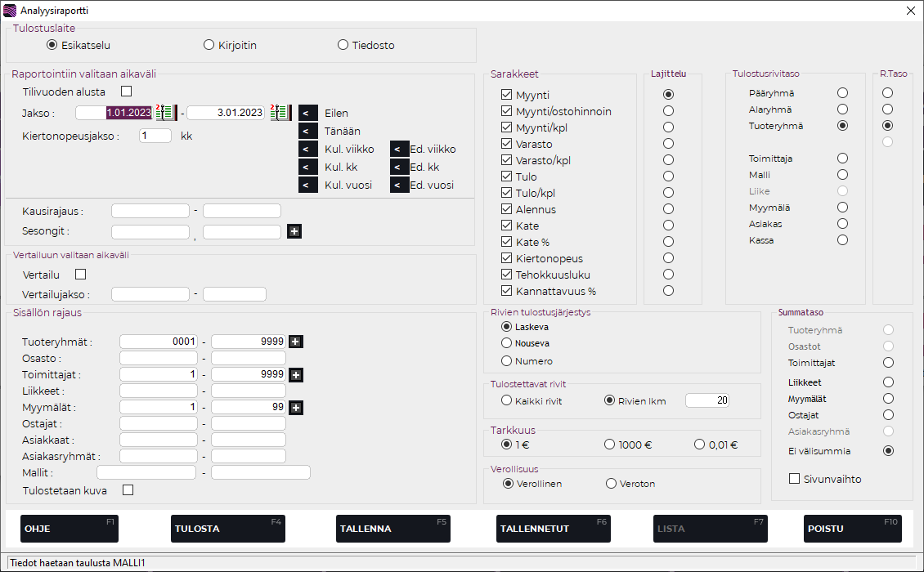924x572 pixels.
Task: Click the TALLENNETUT button
Action: [x=554, y=529]
